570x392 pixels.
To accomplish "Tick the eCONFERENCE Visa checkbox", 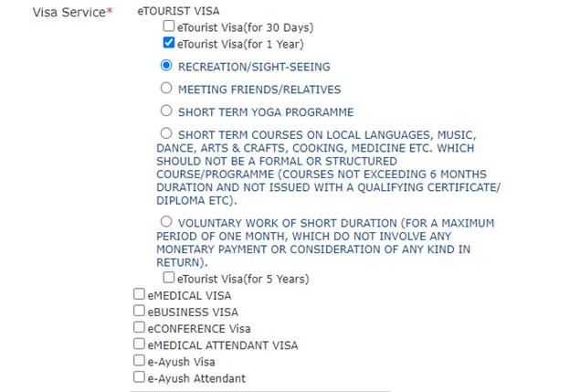I will 139,328.
